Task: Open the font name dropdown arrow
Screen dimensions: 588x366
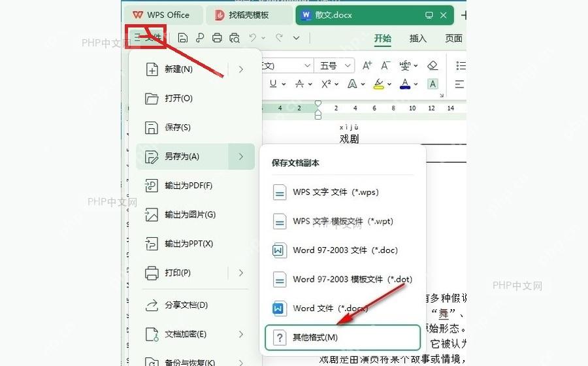Action: [308, 65]
